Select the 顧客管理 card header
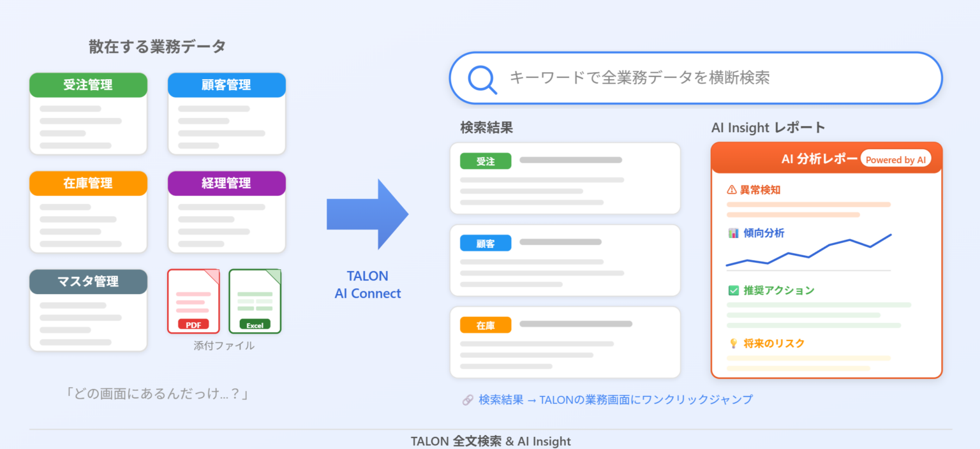 pyautogui.click(x=226, y=85)
